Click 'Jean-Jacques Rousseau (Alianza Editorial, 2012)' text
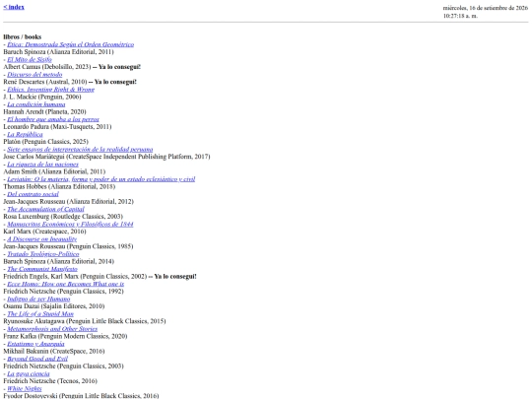 (69, 202)
